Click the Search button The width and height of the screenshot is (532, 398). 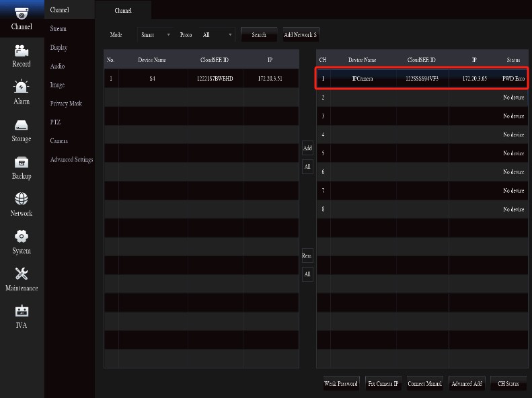click(x=259, y=35)
